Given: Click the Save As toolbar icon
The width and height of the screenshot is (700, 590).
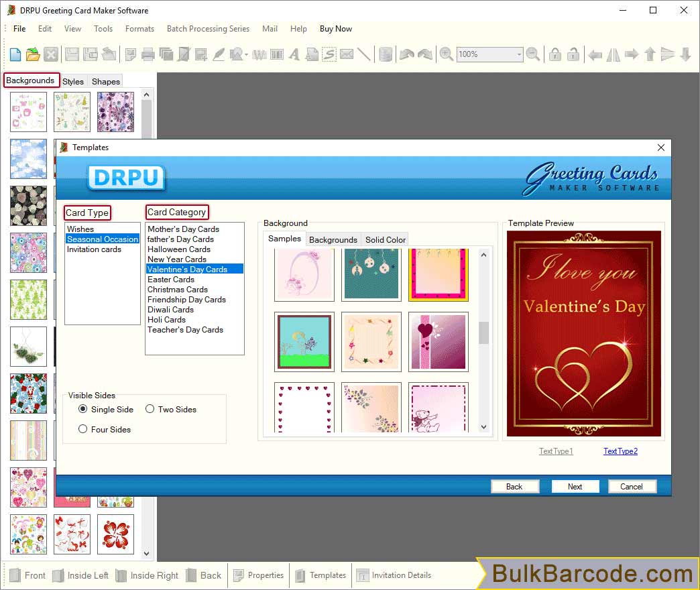Looking at the screenshot, I should click(90, 54).
